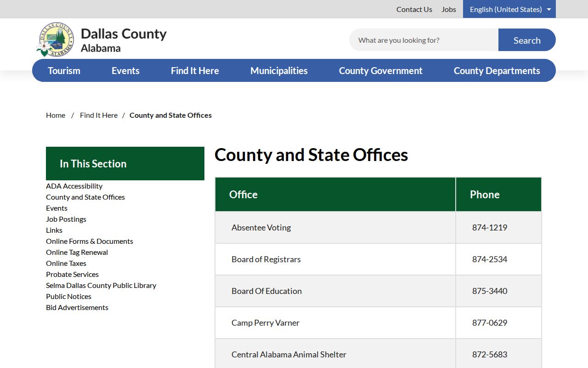Open Events sidebar link
588x368 pixels.
click(57, 208)
